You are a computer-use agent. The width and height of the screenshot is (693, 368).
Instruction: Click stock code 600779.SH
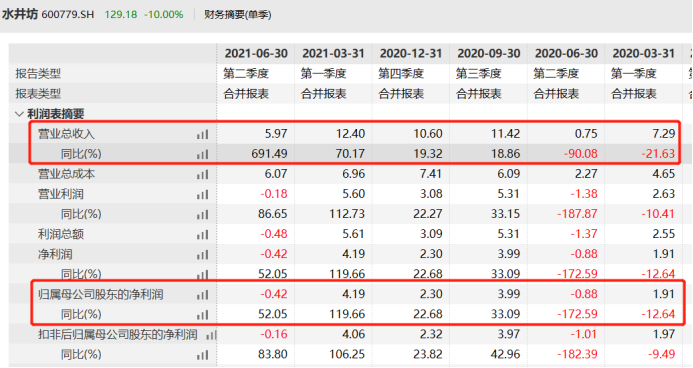pyautogui.click(x=68, y=15)
